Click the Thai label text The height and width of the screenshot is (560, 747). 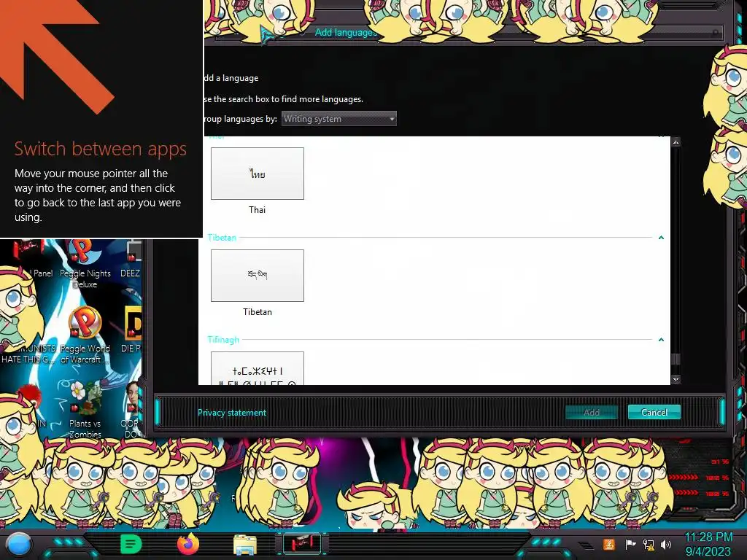click(258, 209)
